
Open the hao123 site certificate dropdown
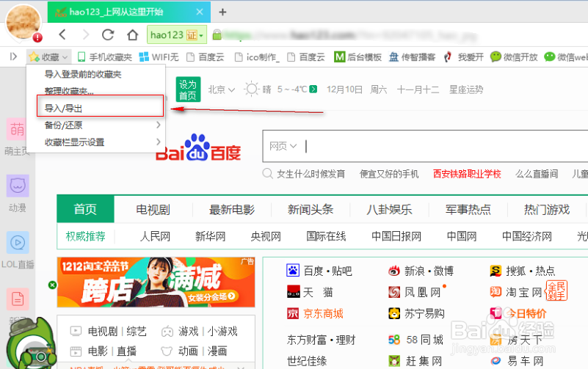tap(177, 34)
